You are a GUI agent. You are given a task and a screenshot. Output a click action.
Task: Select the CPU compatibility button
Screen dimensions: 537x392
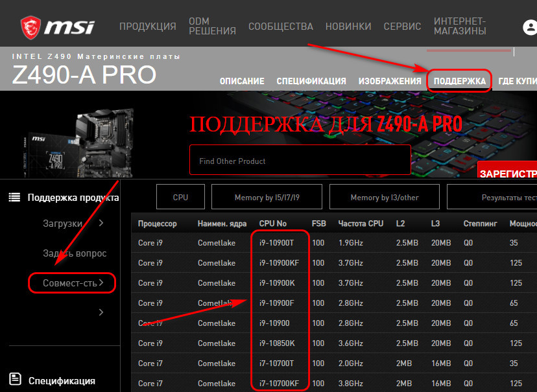tap(180, 197)
